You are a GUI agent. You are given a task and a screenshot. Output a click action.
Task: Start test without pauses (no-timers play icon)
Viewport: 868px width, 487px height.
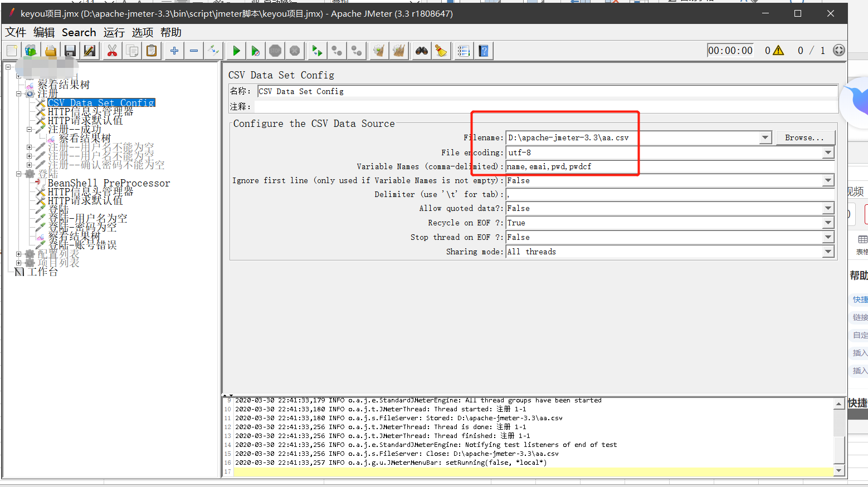point(256,50)
